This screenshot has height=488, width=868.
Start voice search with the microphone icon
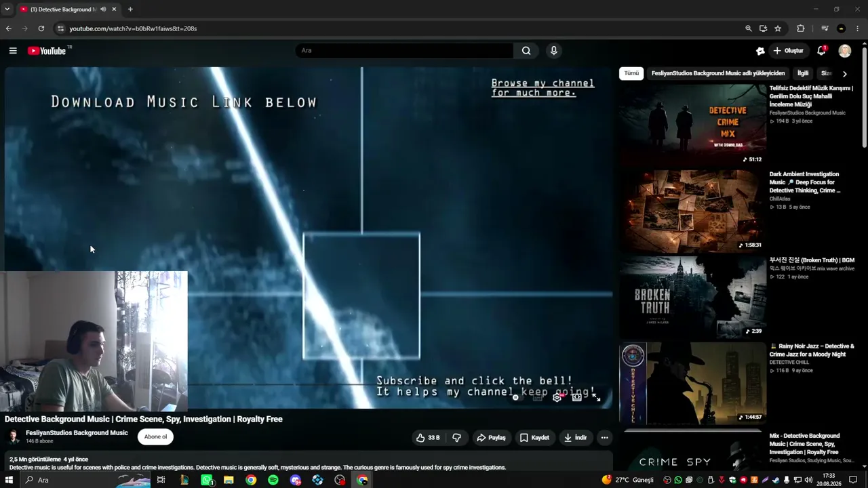tap(553, 51)
